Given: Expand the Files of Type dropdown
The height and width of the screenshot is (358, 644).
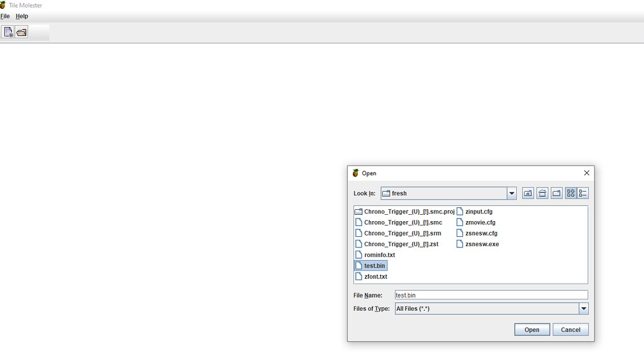Looking at the screenshot, I should coord(583,308).
